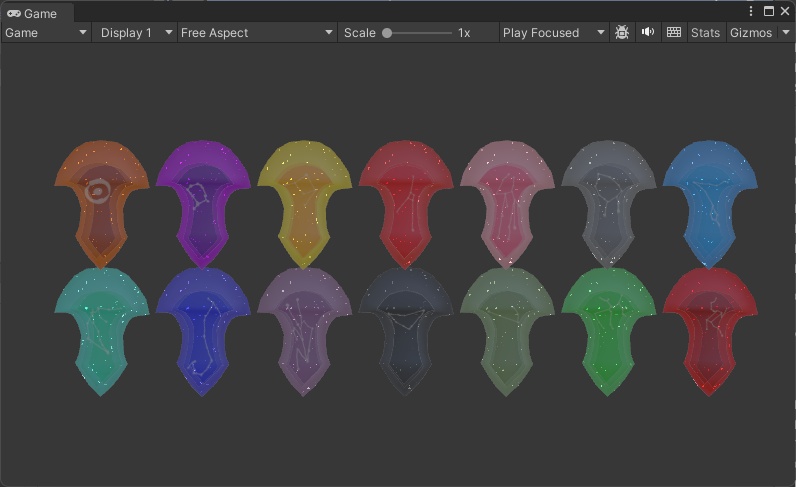The width and height of the screenshot is (796, 487).
Task: Close the Game window panel
Action: click(x=785, y=11)
